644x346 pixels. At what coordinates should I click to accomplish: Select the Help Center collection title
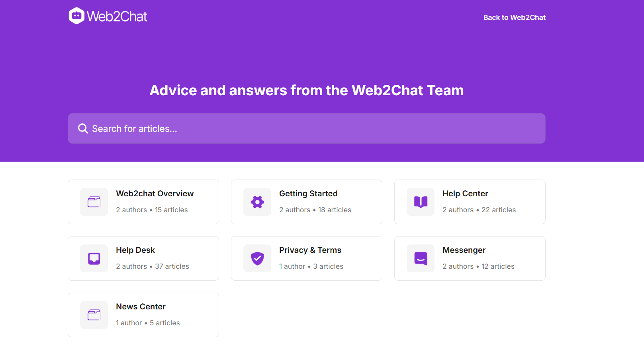tap(465, 194)
